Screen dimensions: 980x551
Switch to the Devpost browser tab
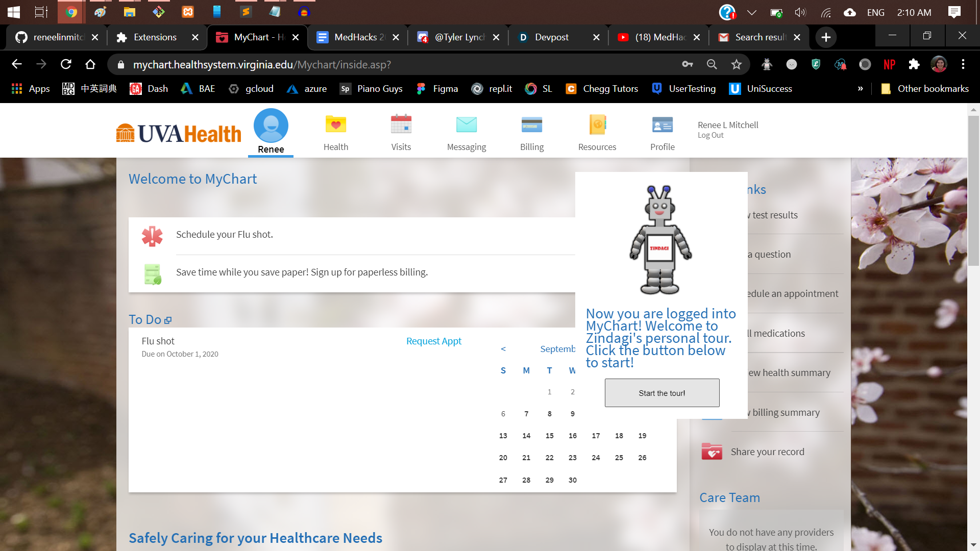[x=551, y=37]
